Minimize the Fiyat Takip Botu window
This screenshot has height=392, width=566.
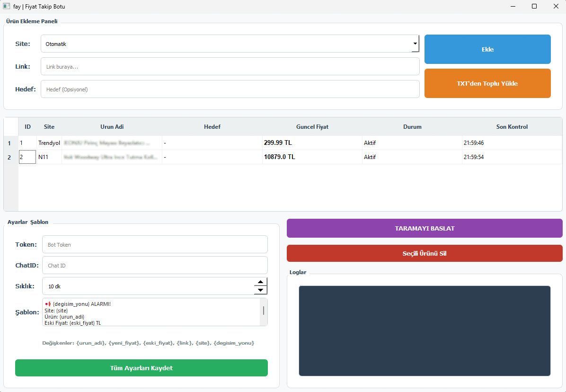tap(513, 6)
